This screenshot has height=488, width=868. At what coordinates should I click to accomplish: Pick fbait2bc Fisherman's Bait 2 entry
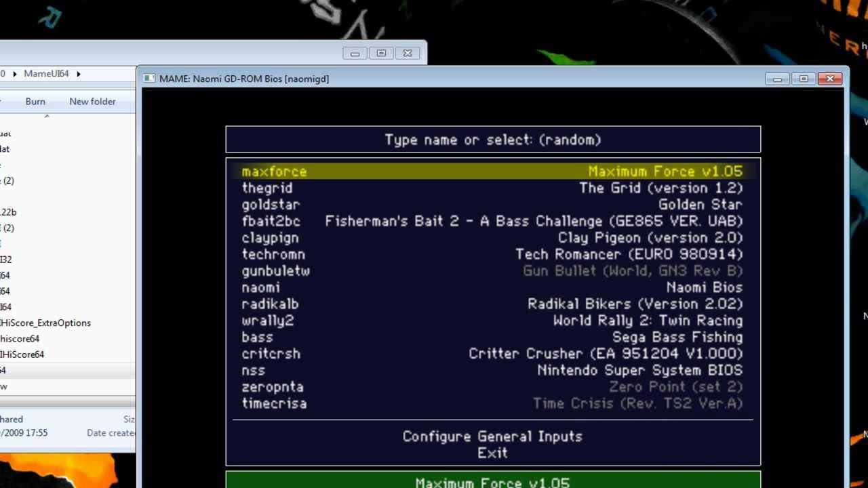[x=492, y=221]
